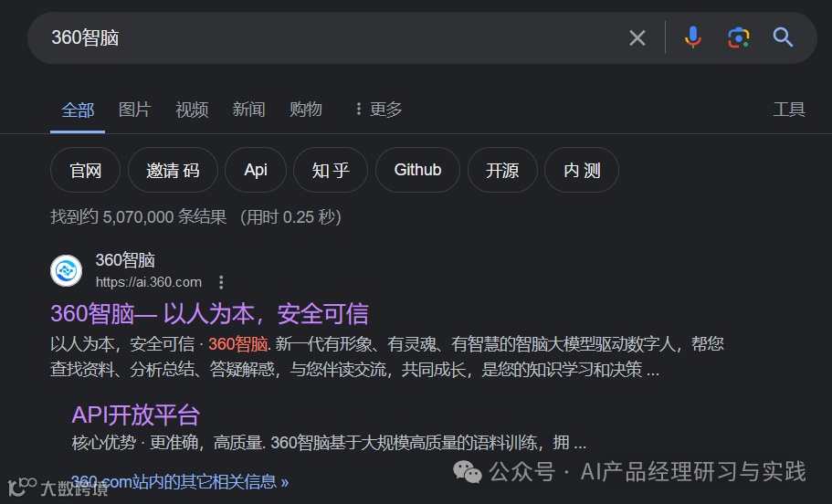Open the 360智脑— 以人为本，安全可信 result
This screenshot has width=832, height=504.
pyautogui.click(x=209, y=313)
